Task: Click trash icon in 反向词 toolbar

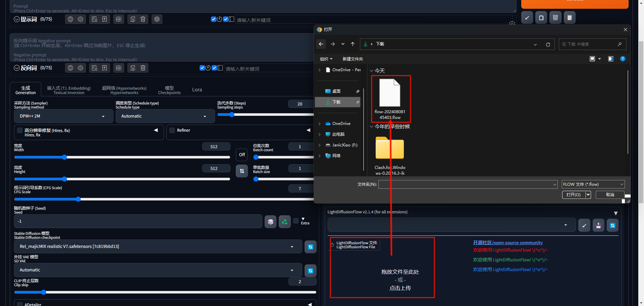Action: 143,68
